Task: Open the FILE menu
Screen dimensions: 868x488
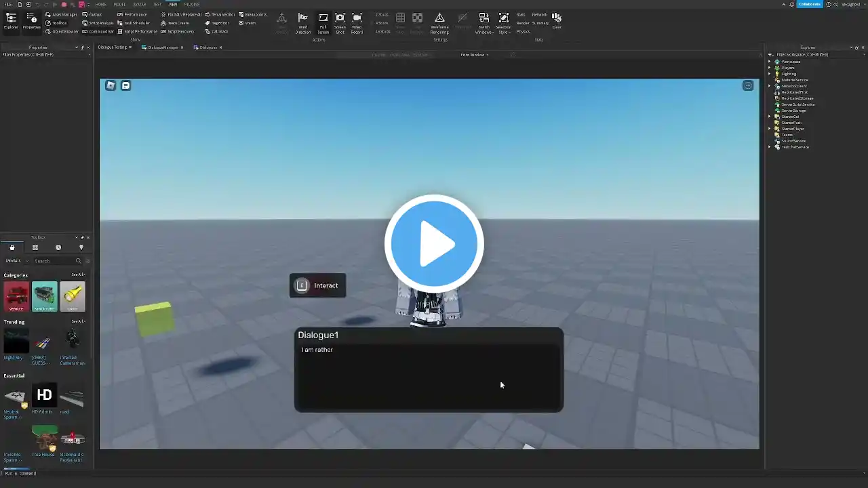Action: [8, 4]
